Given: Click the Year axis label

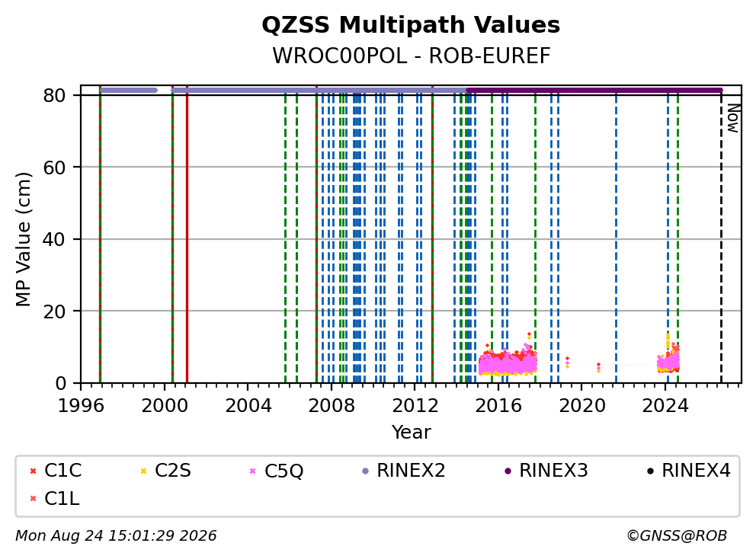Looking at the screenshot, I should click(x=411, y=433).
